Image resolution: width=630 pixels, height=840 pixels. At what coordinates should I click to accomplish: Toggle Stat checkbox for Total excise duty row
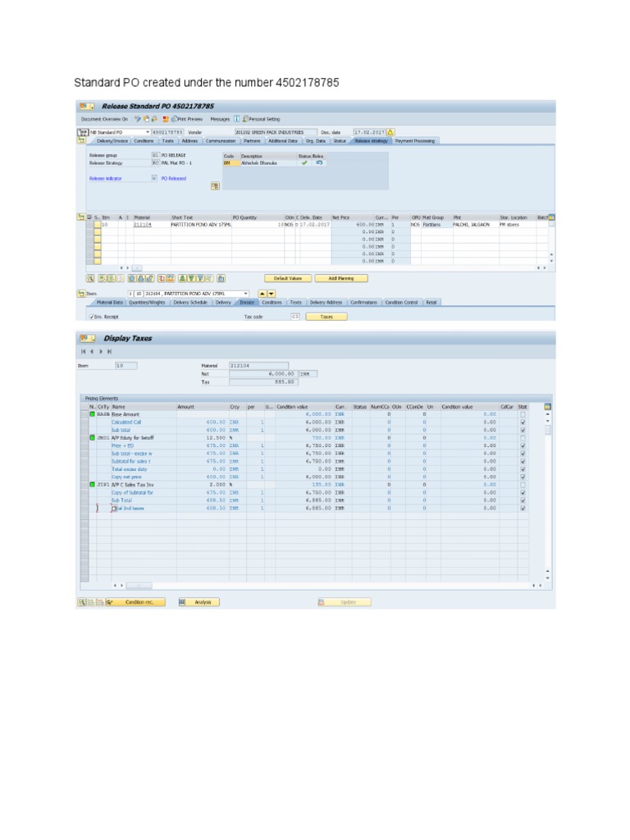click(x=523, y=468)
